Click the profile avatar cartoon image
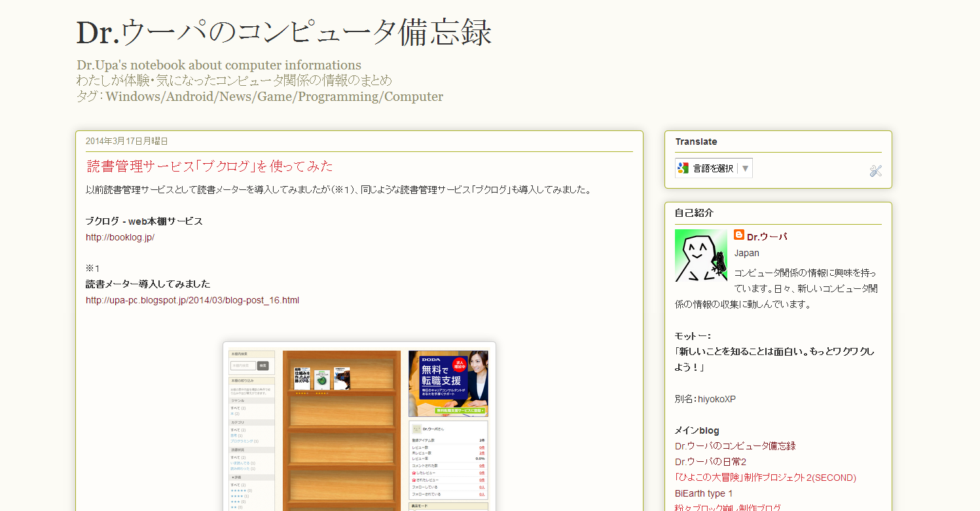 click(701, 255)
